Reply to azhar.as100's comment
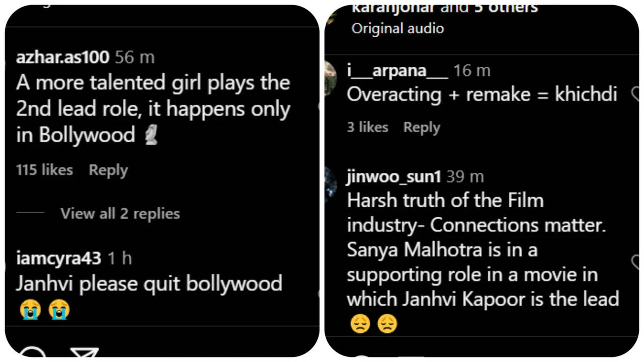Screen dimensions: 644x362 tap(108, 170)
